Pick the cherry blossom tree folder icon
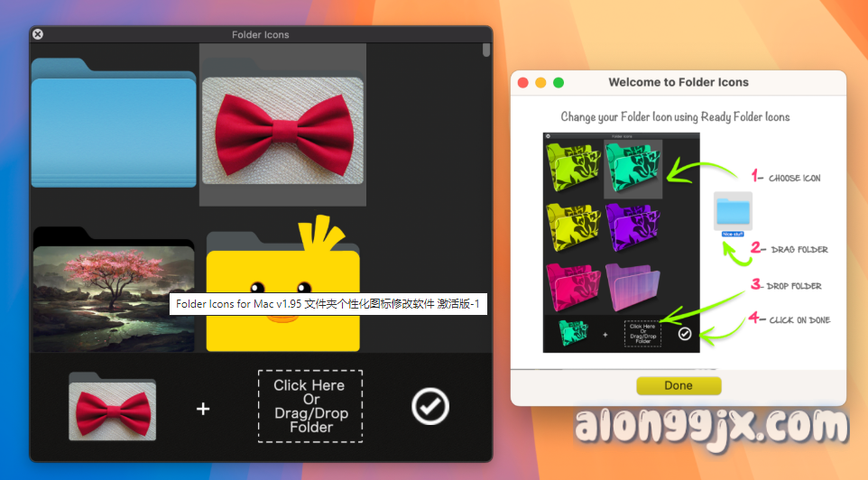 click(x=113, y=291)
